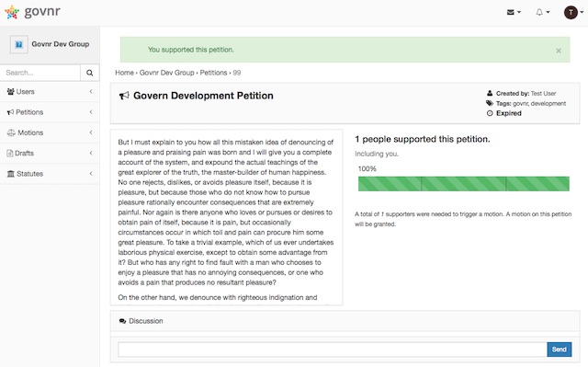Viewport: 588px width, 367px height.
Task: Click the Petitions megaphone sidebar icon
Action: (10, 112)
